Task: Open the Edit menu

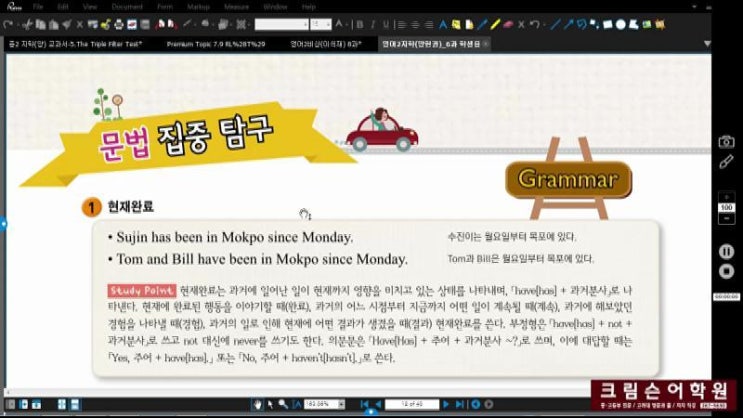Action: tap(63, 7)
